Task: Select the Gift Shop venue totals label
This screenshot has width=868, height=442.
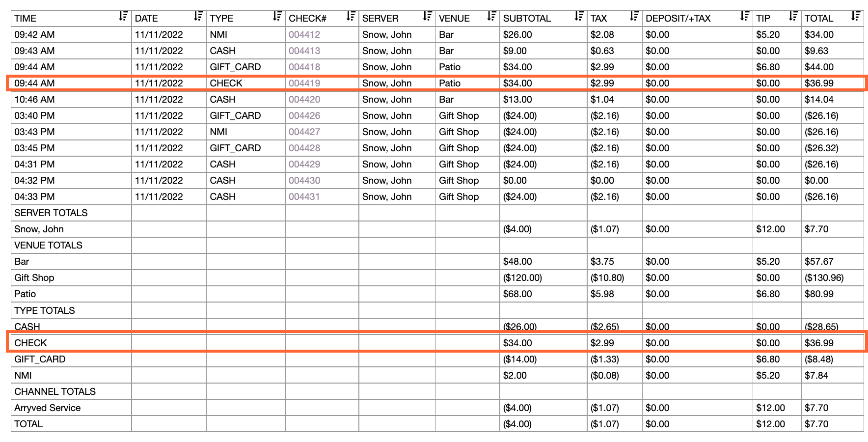Action: [34, 277]
